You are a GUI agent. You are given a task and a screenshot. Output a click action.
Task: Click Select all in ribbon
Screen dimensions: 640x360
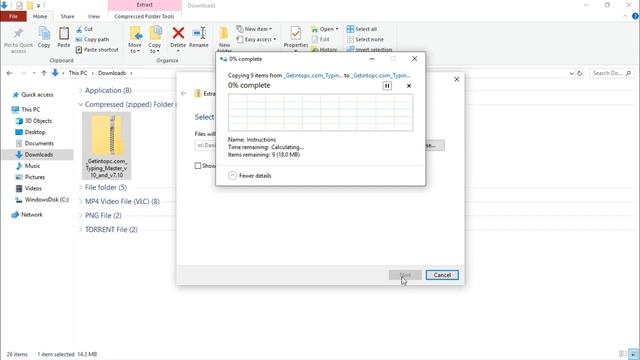(x=362, y=29)
